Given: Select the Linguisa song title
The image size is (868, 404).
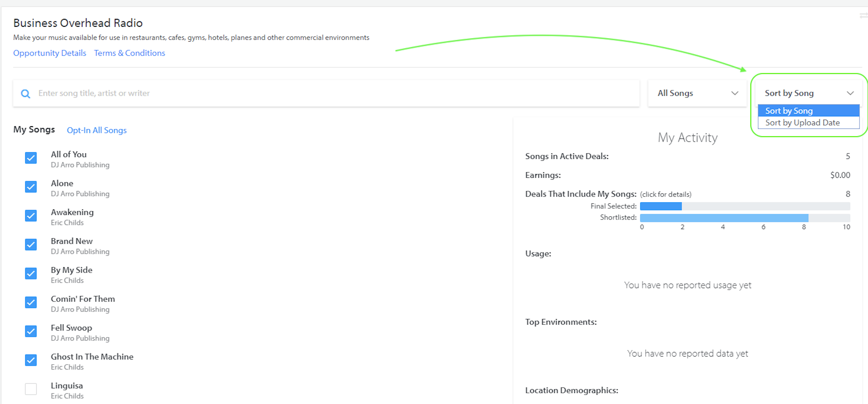Looking at the screenshot, I should [67, 386].
